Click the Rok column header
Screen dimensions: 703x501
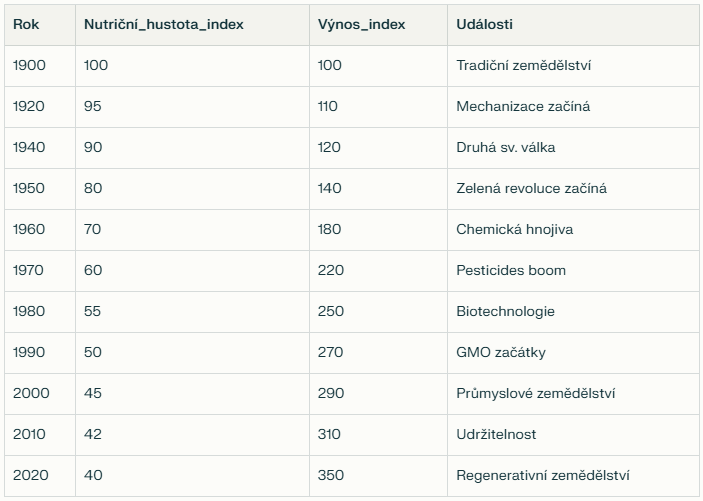click(x=40, y=25)
